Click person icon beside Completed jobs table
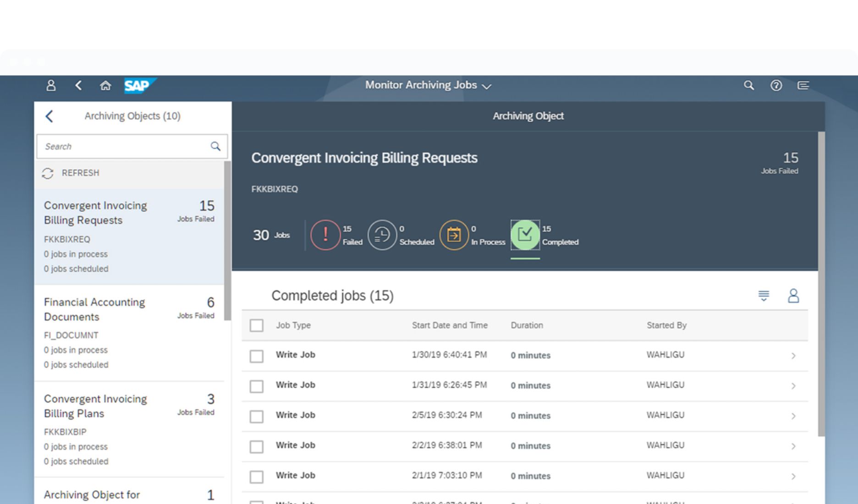Viewport: 858px width, 504px height. tap(793, 296)
